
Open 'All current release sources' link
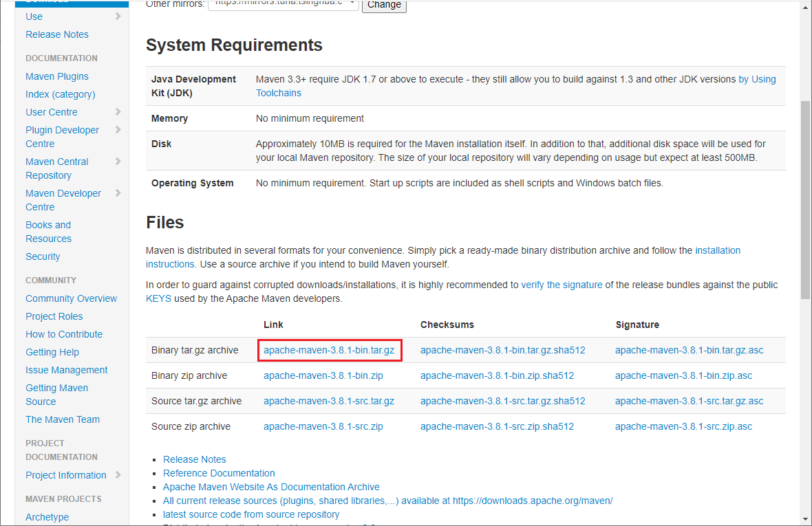pos(388,501)
